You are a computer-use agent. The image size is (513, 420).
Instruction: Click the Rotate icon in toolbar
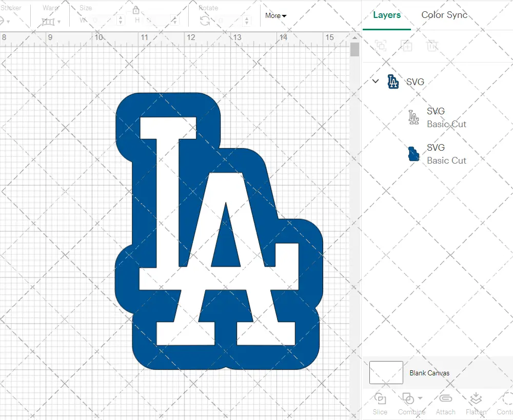(x=205, y=21)
